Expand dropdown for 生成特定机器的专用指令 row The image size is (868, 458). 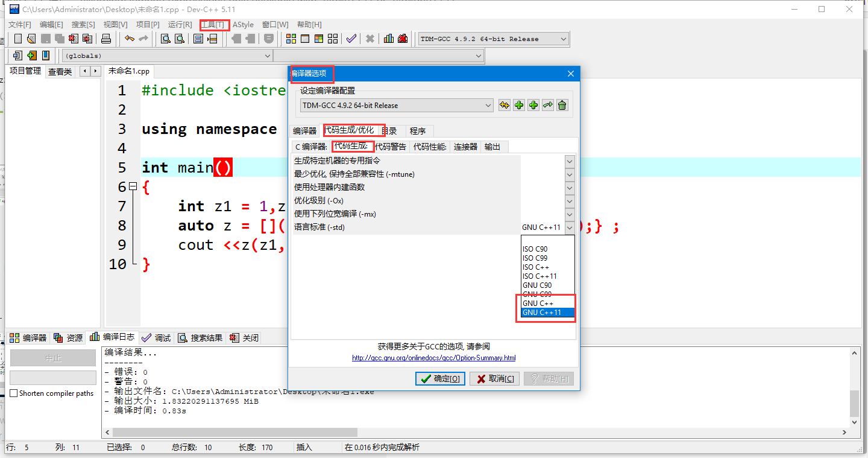click(x=570, y=161)
